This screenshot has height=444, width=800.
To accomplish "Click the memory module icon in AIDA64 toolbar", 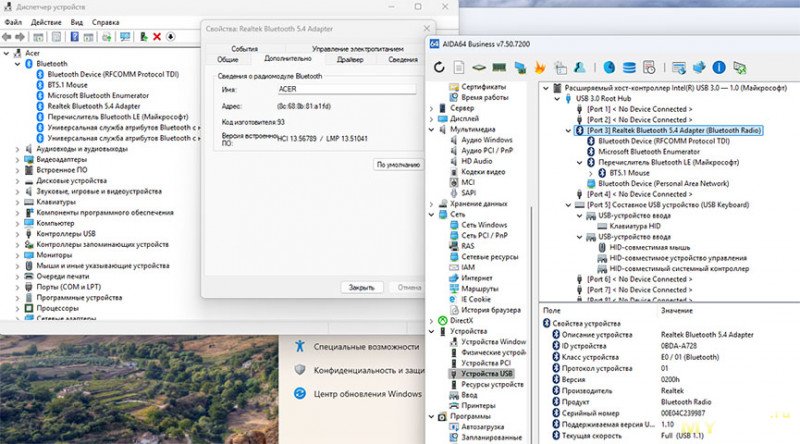I will tap(499, 67).
